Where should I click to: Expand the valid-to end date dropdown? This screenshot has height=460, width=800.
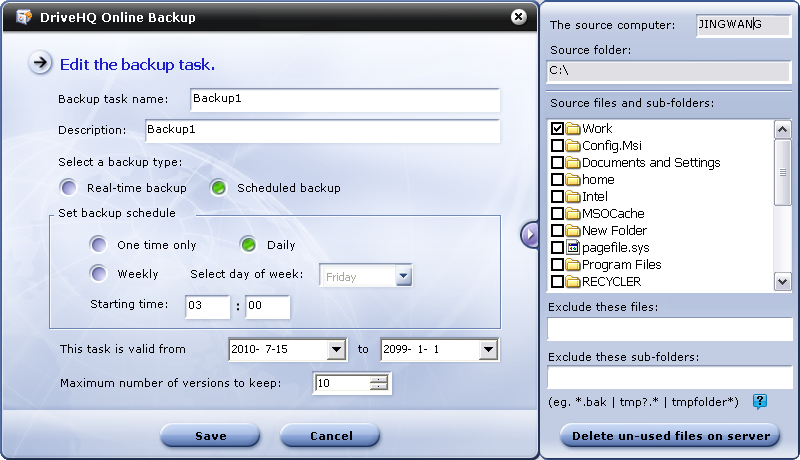click(x=488, y=350)
